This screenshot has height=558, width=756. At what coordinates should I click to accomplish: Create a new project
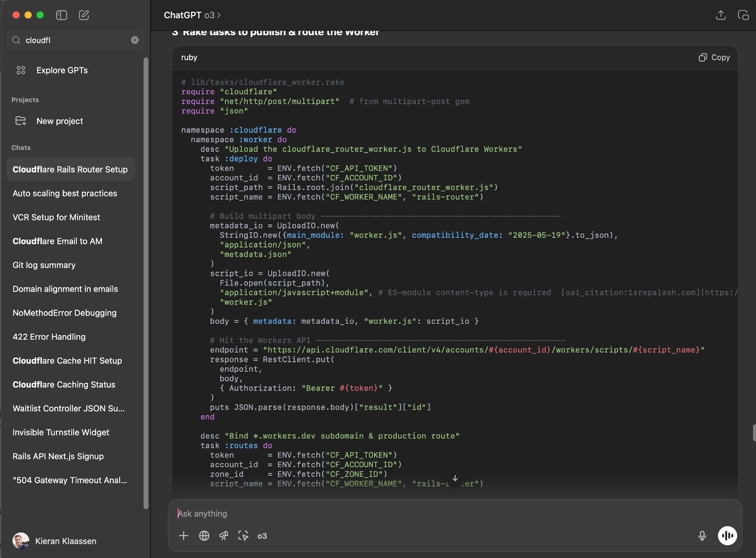click(x=60, y=121)
